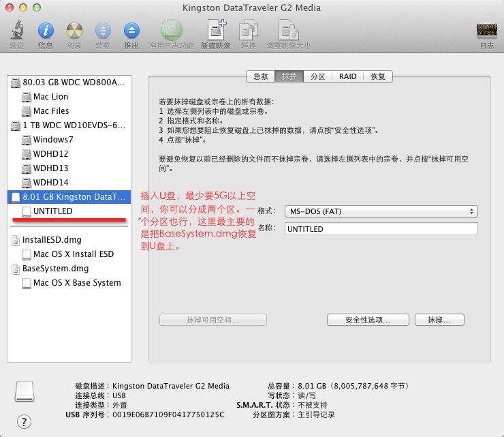Open Security Options (安全性选项…)
The width and height of the screenshot is (504, 437).
368,320
